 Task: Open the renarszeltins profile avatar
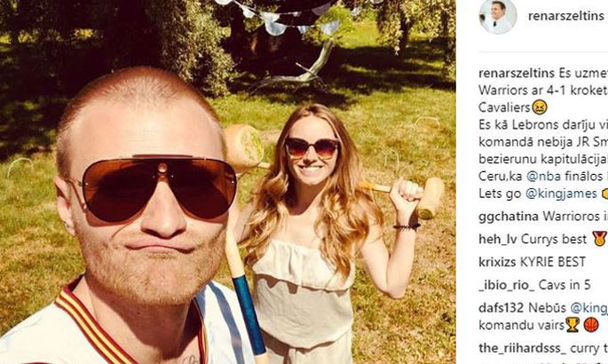[x=497, y=16]
